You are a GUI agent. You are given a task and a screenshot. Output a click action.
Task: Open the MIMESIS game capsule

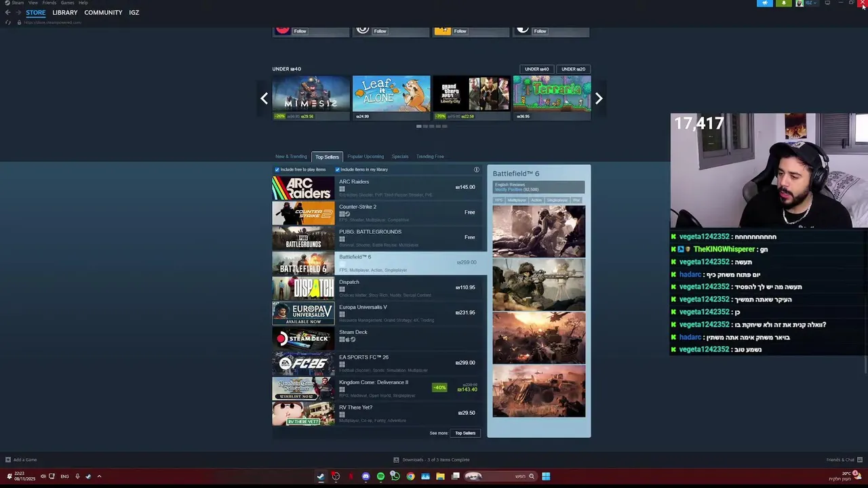coord(311,98)
